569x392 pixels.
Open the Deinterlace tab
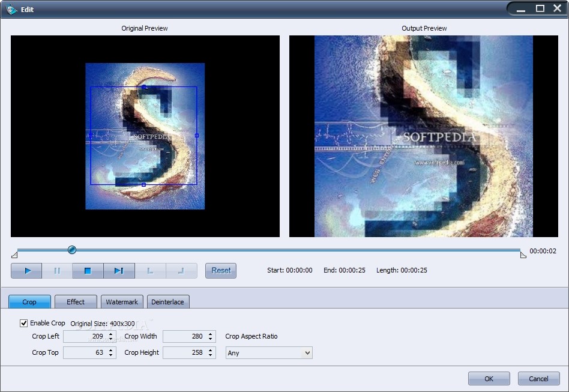point(168,301)
